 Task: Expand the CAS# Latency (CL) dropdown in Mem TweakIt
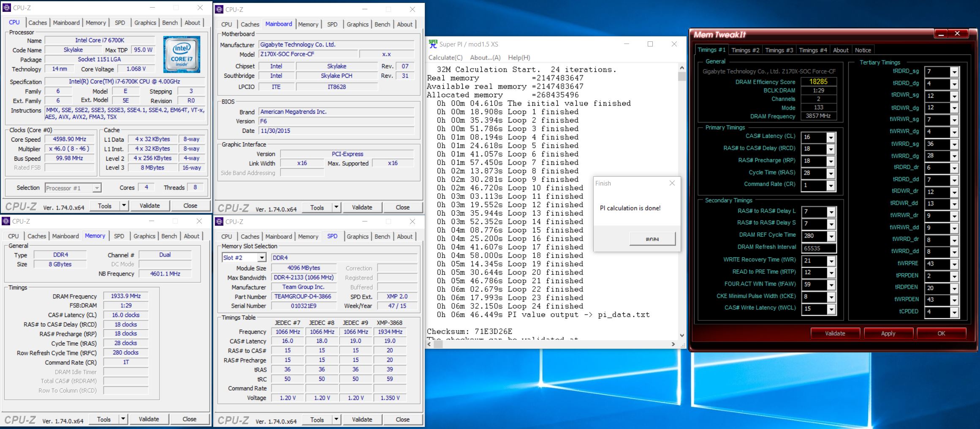coord(831,138)
